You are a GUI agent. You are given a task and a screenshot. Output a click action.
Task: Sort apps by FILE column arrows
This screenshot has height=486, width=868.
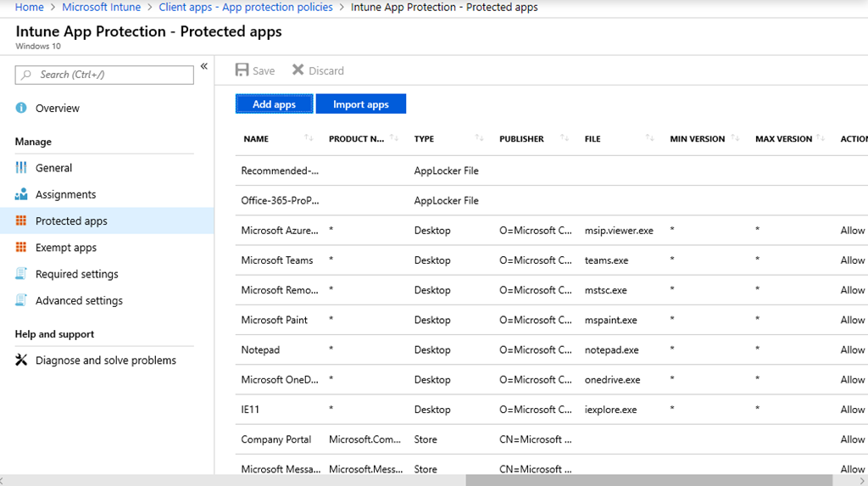(649, 138)
